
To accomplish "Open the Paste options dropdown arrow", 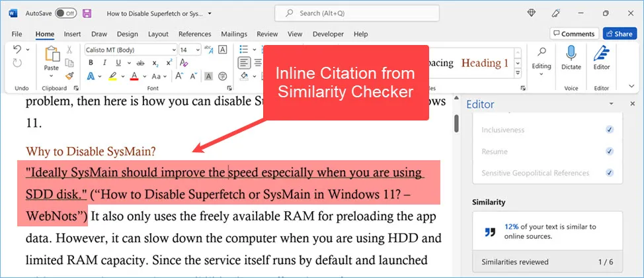I will click(52, 76).
